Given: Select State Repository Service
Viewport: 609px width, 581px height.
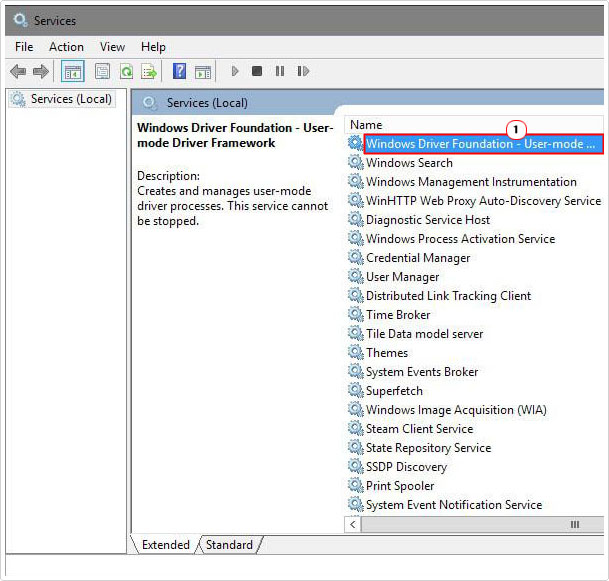Looking at the screenshot, I should (x=428, y=448).
